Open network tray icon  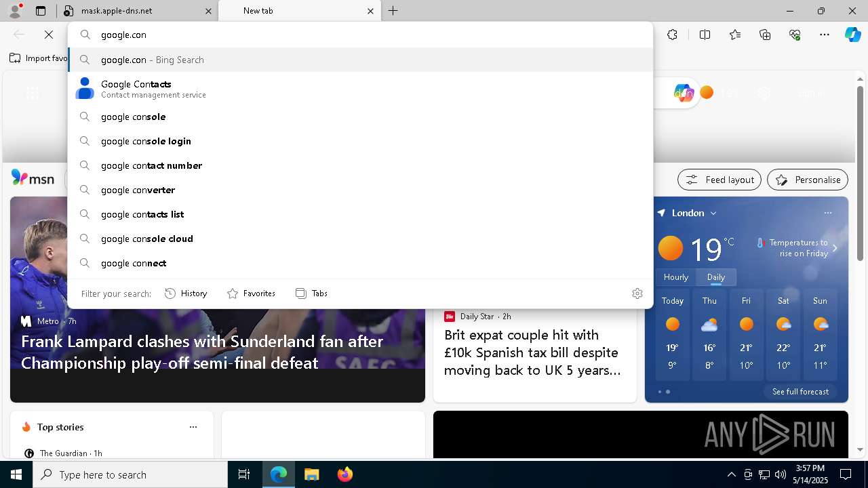coord(764,474)
